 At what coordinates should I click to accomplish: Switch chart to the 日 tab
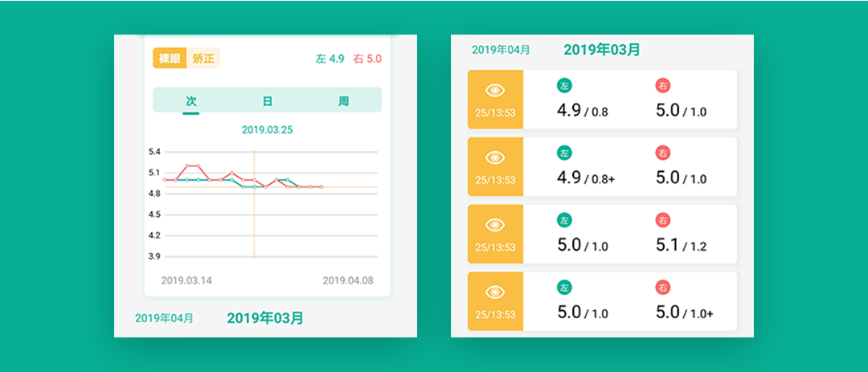coord(268,101)
